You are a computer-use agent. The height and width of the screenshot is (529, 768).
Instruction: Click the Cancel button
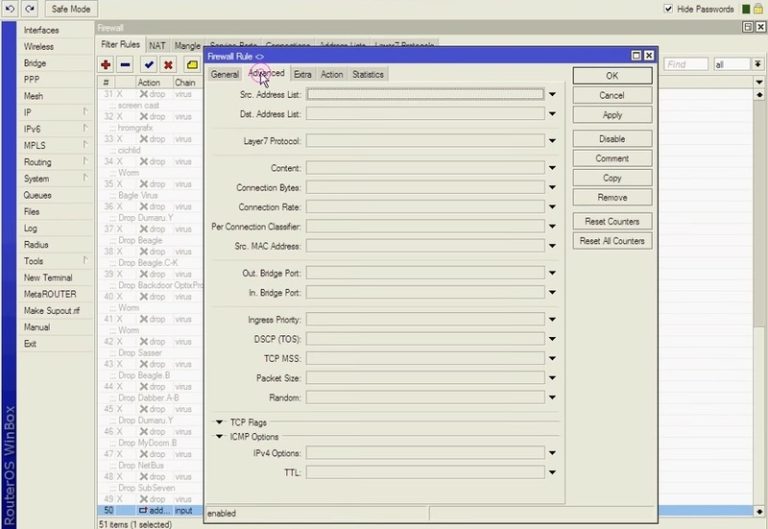(612, 96)
